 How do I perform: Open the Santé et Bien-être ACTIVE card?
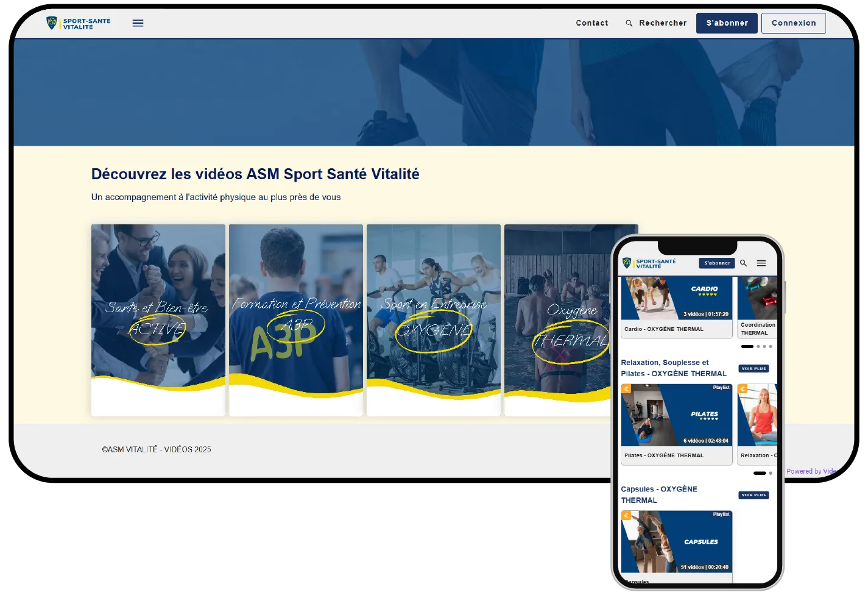158,320
